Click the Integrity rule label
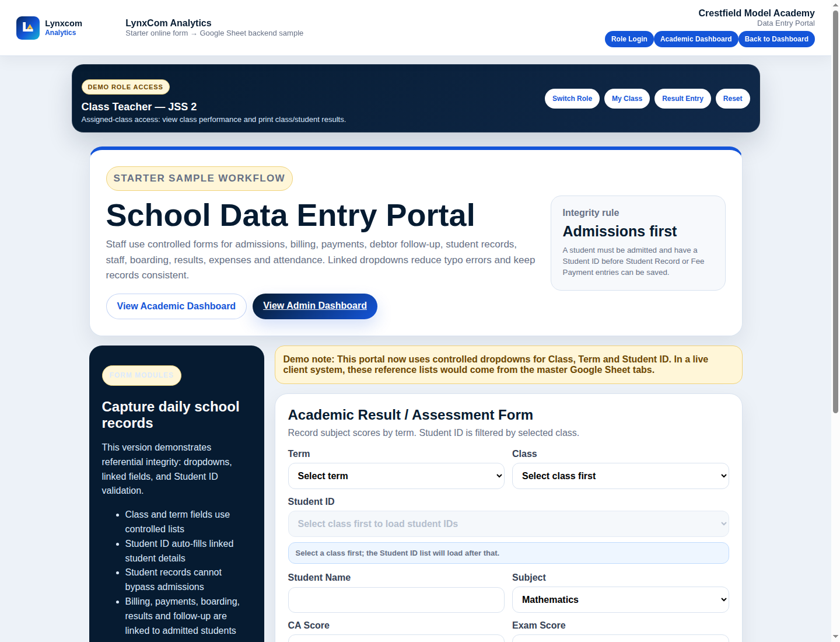 [x=590, y=213]
